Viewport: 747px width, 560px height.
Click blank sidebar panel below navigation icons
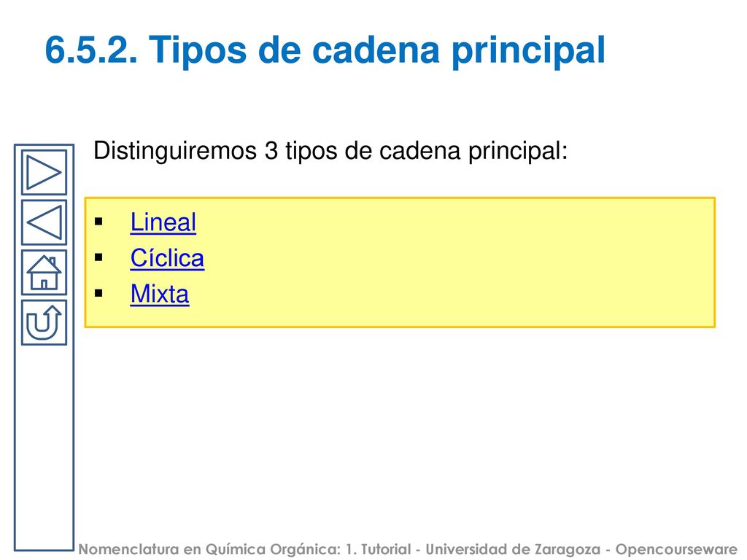coord(44,448)
